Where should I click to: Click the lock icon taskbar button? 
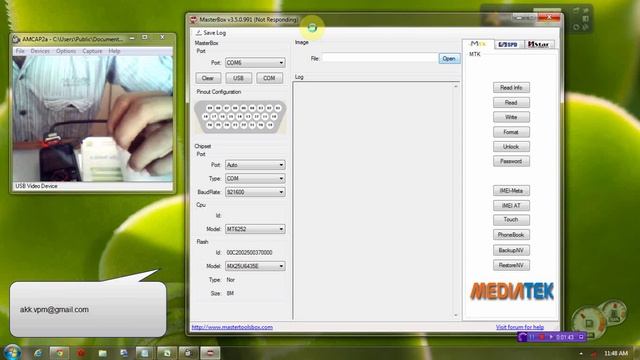(188, 353)
